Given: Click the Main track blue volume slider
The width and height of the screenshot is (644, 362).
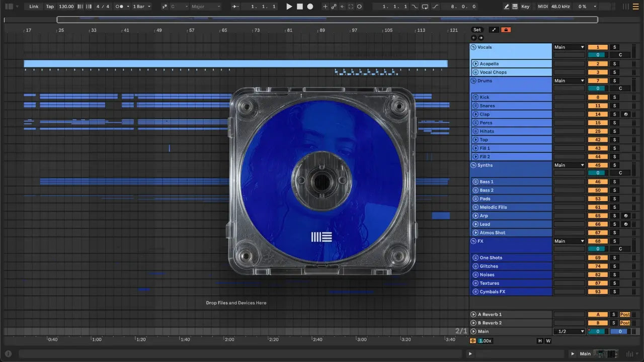Looking at the screenshot, I should pyautogui.click(x=619, y=331).
